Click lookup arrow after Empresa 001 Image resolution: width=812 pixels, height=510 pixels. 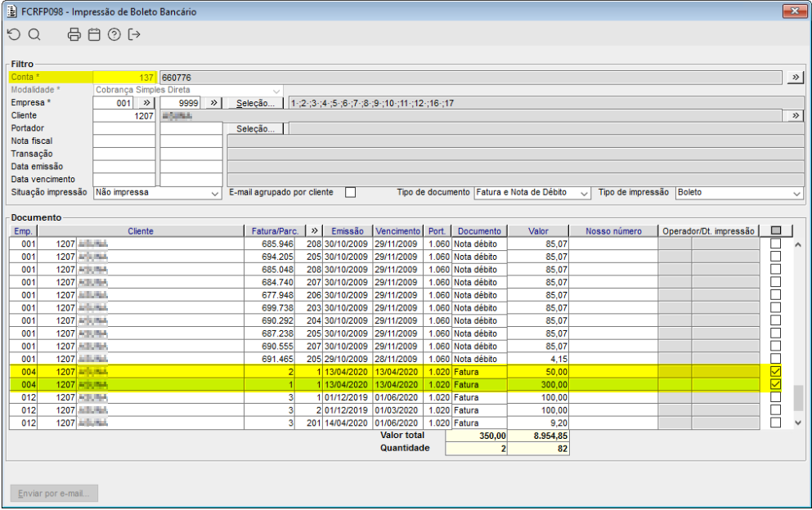coord(146,102)
